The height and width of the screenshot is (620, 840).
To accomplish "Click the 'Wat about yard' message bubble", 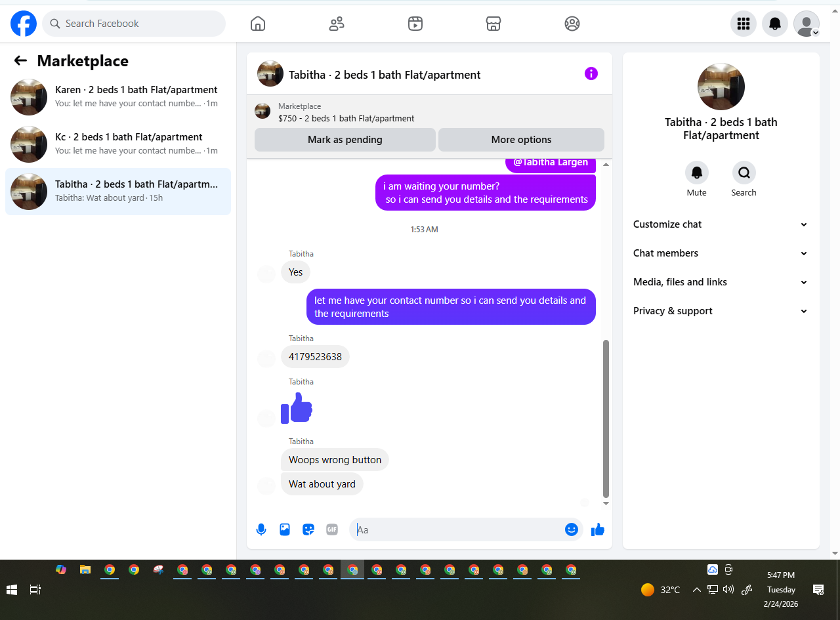I will point(322,484).
